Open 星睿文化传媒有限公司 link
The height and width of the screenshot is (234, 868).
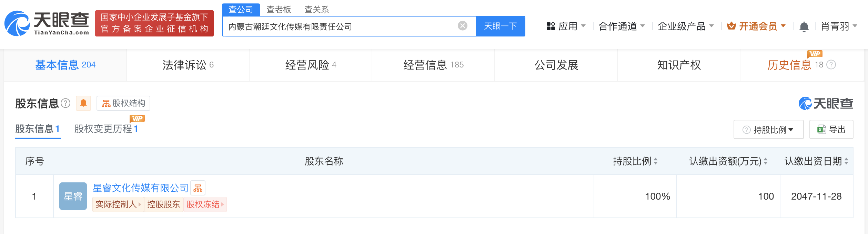point(141,188)
